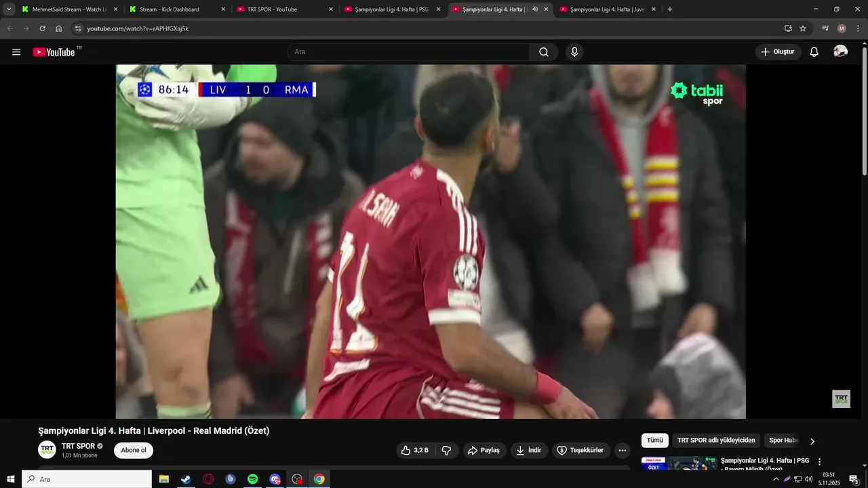Open PSG - Bayern recommended video thumbnail
The height and width of the screenshot is (488, 868).
coord(679,465)
